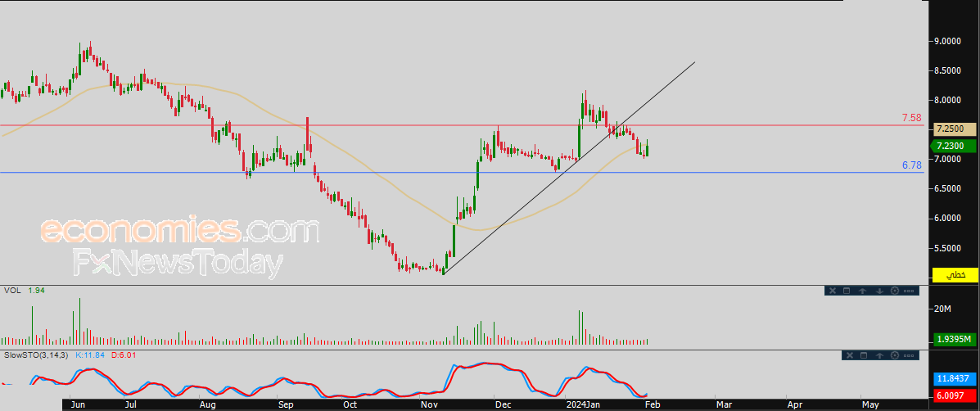Click the 1.9395M volume value tag
This screenshot has width=980, height=411.
tap(955, 339)
